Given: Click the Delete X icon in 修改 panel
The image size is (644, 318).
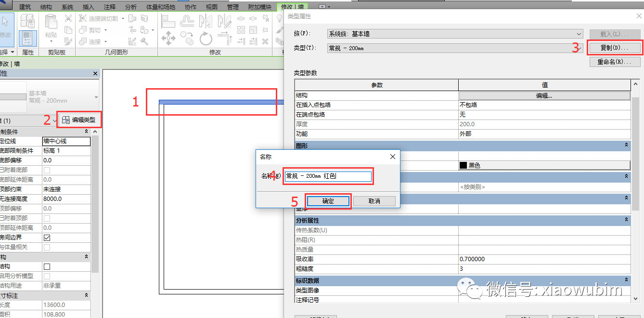Looking at the screenshot, I should coord(265,41).
